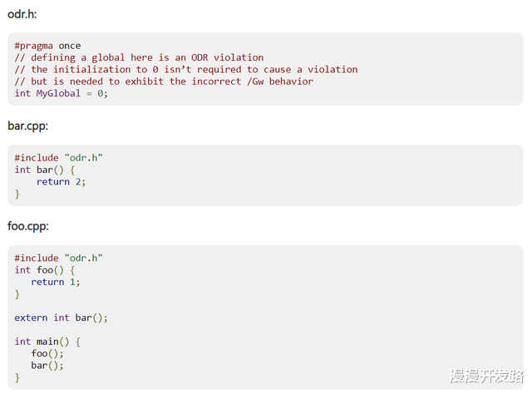Click the "int main() {" line
Viewport: 532px width, 394px height.
[x=47, y=342]
